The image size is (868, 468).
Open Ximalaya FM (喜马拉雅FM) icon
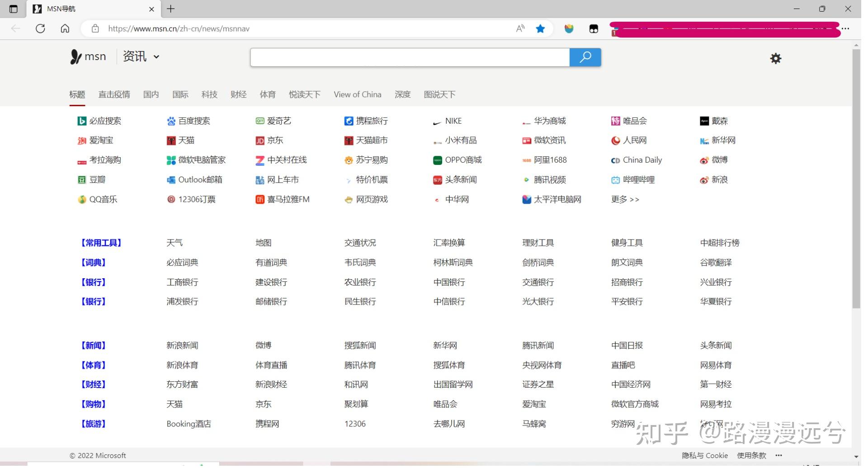[x=261, y=201]
